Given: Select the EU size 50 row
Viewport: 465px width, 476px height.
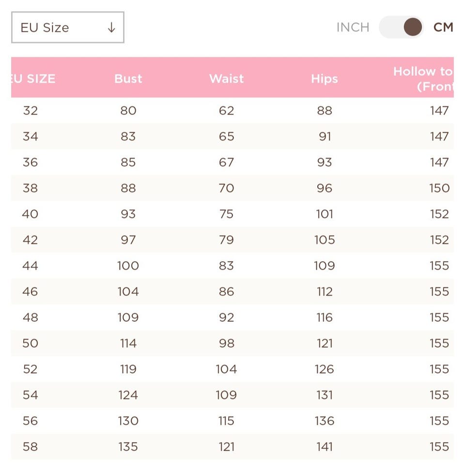Looking at the screenshot, I should (30, 343).
